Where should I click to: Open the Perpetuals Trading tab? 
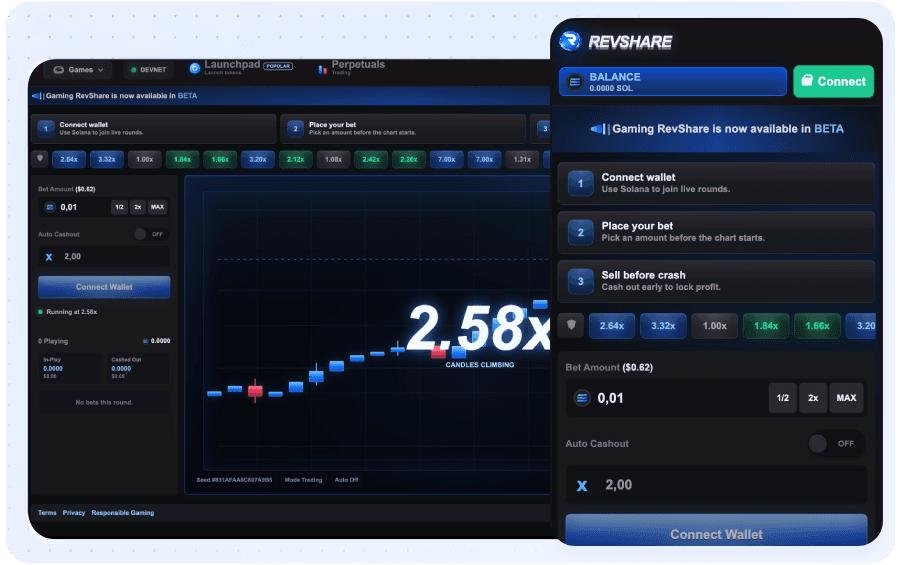(351, 67)
